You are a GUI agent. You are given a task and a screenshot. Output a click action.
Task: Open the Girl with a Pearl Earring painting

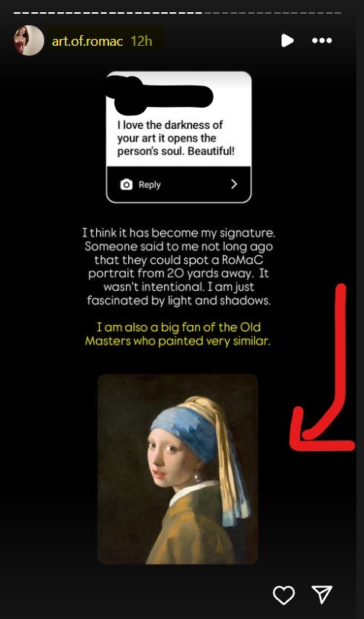click(178, 469)
